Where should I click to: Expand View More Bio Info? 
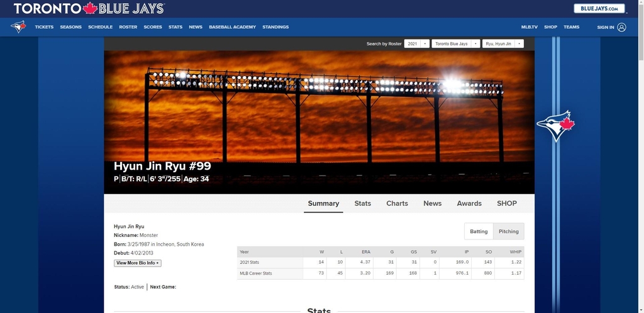(x=137, y=263)
